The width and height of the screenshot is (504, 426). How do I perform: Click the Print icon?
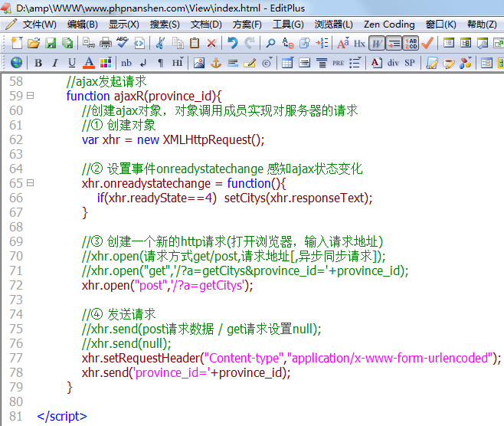(106, 43)
